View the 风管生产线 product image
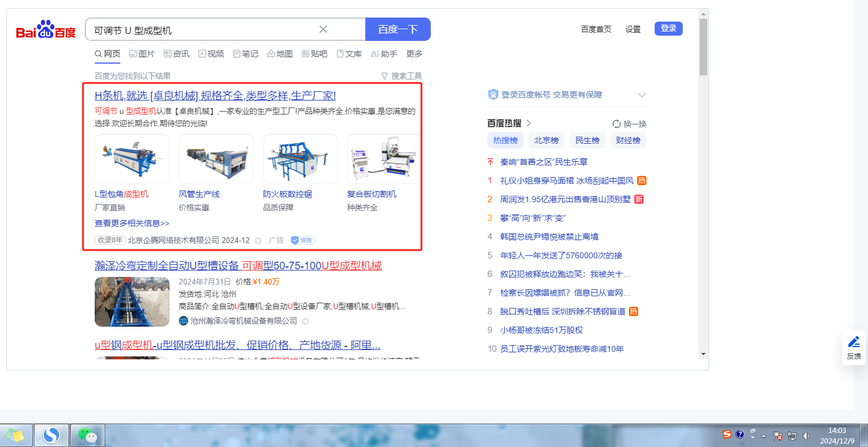Image resolution: width=868 pixels, height=447 pixels. (216, 159)
